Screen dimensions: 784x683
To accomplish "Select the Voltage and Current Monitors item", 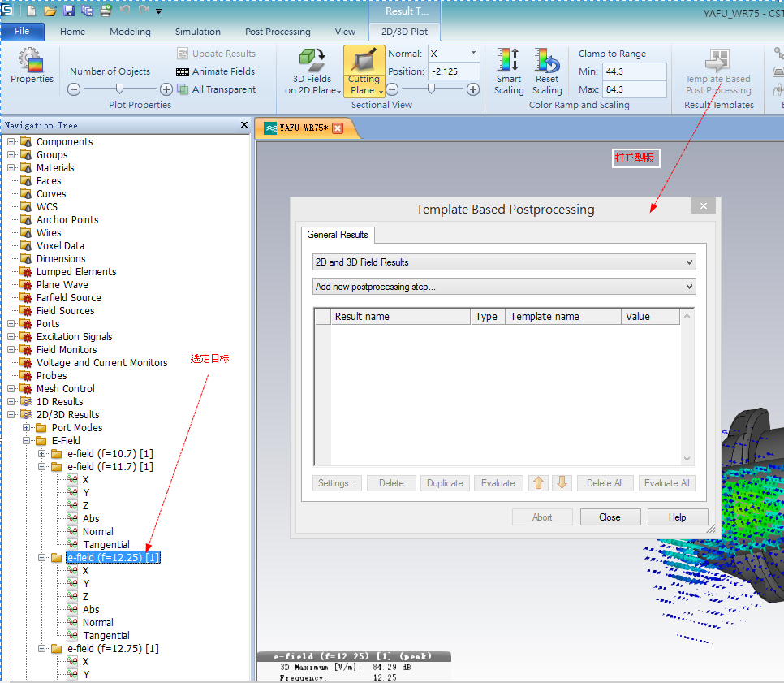I will pyautogui.click(x=102, y=363).
